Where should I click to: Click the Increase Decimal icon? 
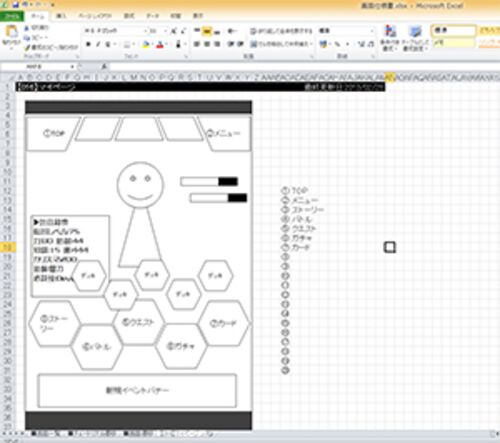pyautogui.click(x=361, y=44)
